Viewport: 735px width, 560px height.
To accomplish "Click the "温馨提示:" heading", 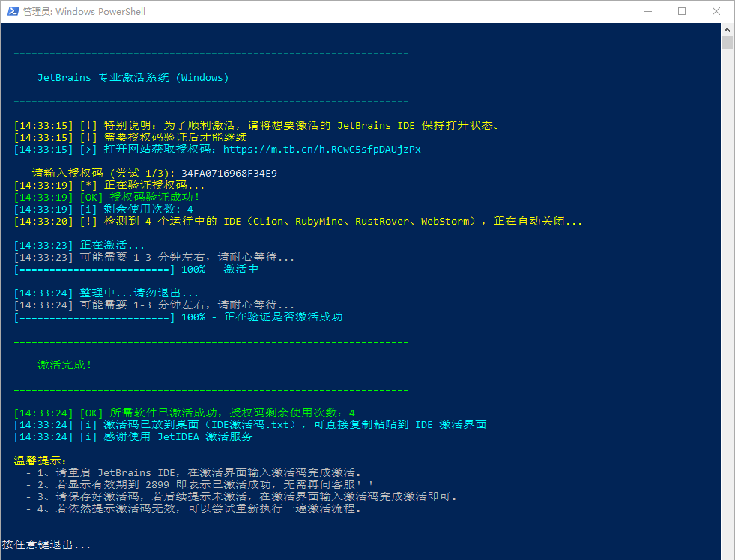I will (x=40, y=460).
